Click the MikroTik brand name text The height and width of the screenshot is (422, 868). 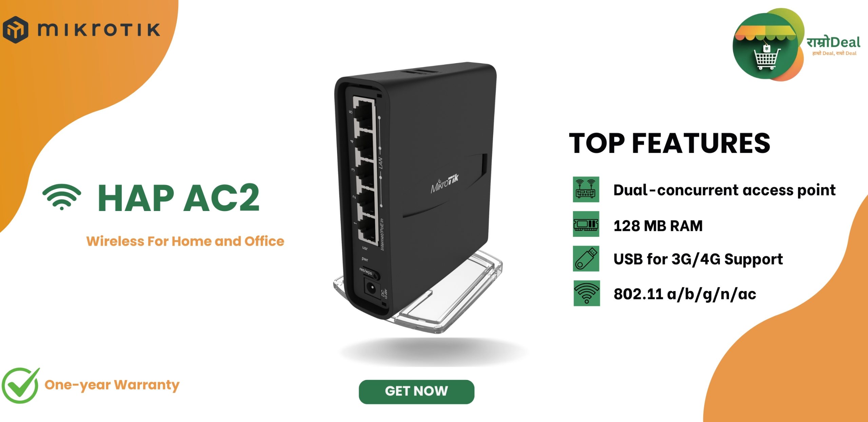click(x=99, y=30)
